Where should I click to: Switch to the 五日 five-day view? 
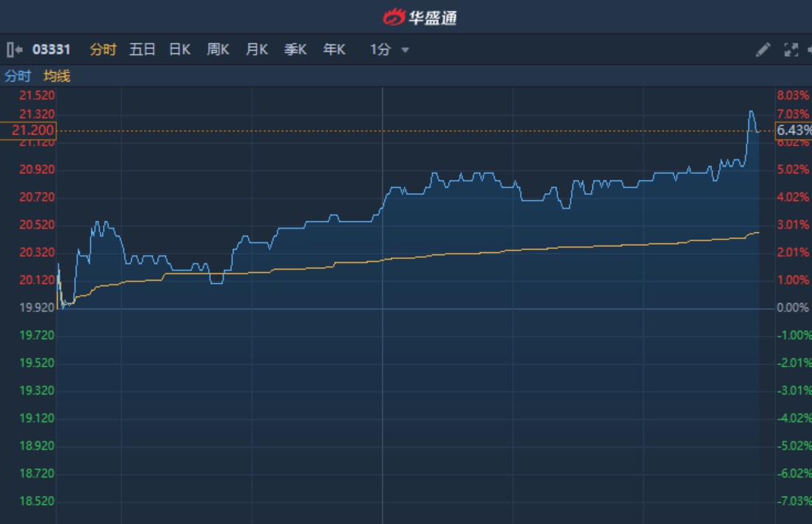coord(142,49)
